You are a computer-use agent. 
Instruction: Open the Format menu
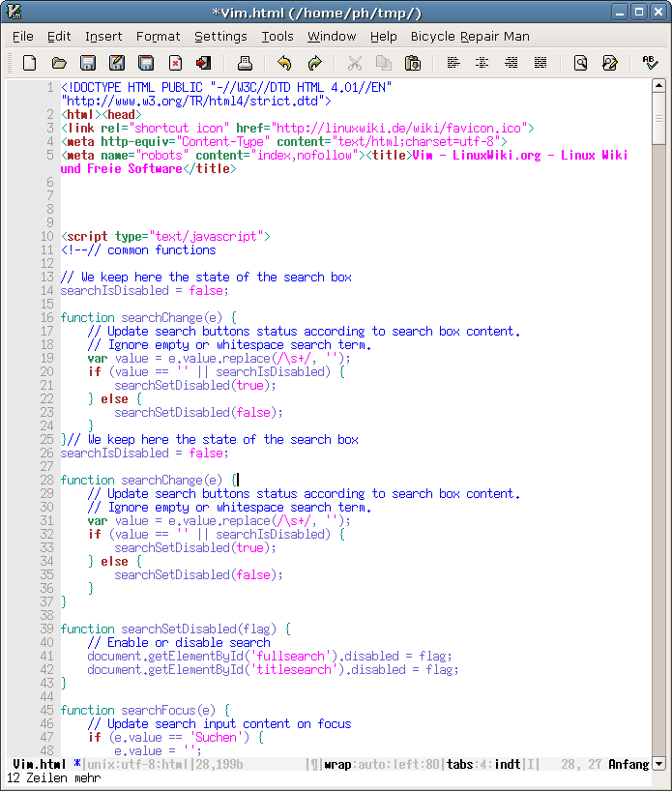pos(158,37)
